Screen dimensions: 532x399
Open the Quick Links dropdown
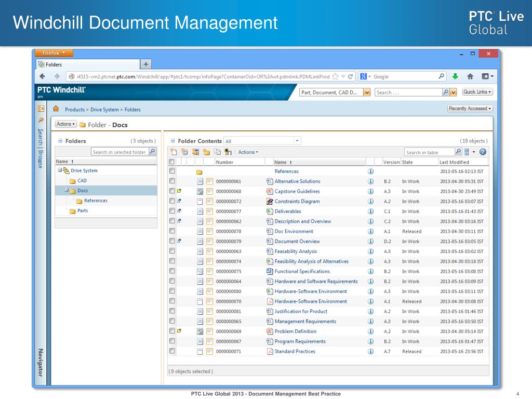pos(477,92)
